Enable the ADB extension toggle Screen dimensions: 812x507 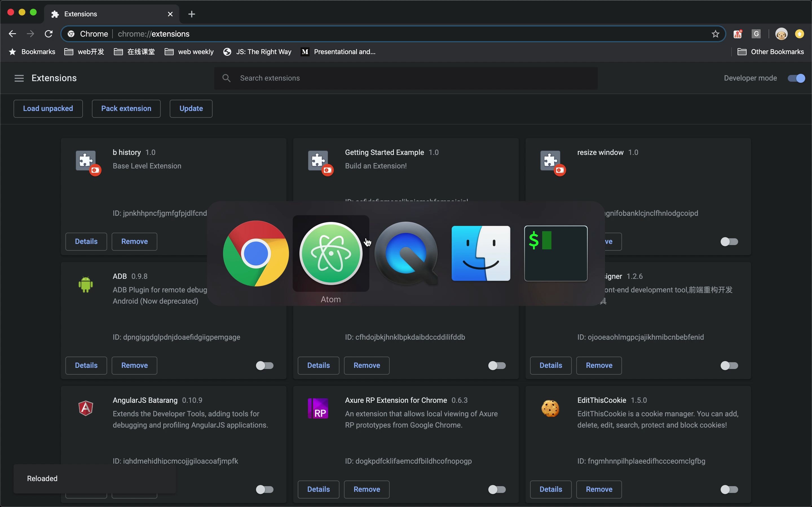(x=264, y=366)
